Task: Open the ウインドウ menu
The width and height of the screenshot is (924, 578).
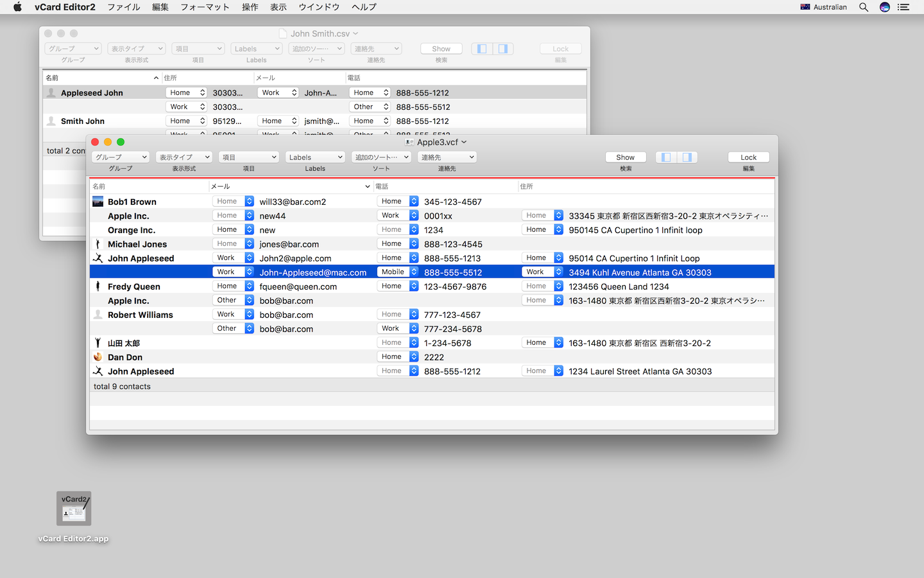Action: tap(319, 7)
